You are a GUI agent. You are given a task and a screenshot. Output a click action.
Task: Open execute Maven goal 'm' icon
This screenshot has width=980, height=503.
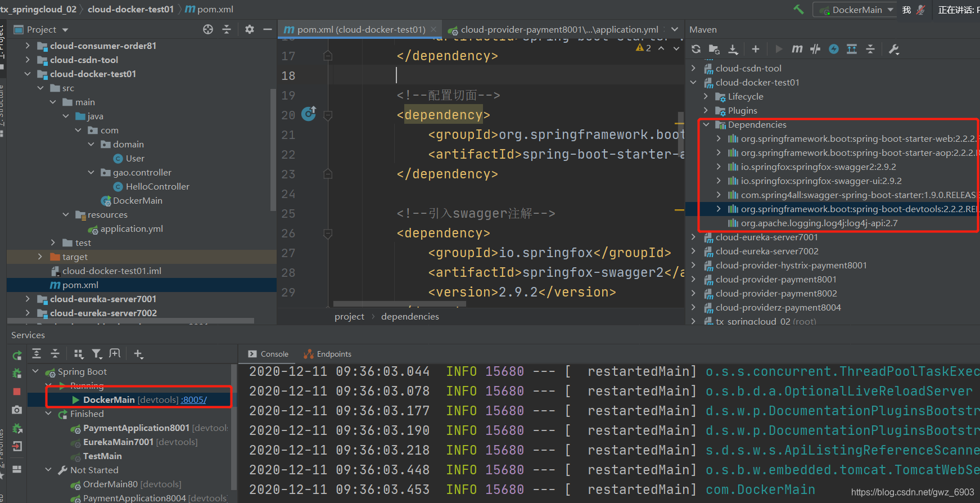click(797, 49)
